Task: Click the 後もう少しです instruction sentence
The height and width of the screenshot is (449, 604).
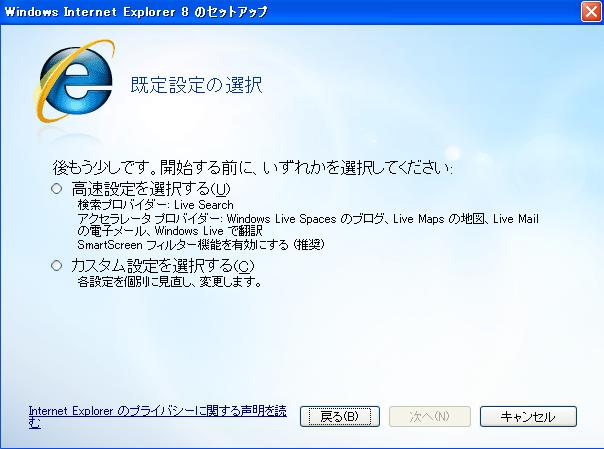Action: click(253, 168)
